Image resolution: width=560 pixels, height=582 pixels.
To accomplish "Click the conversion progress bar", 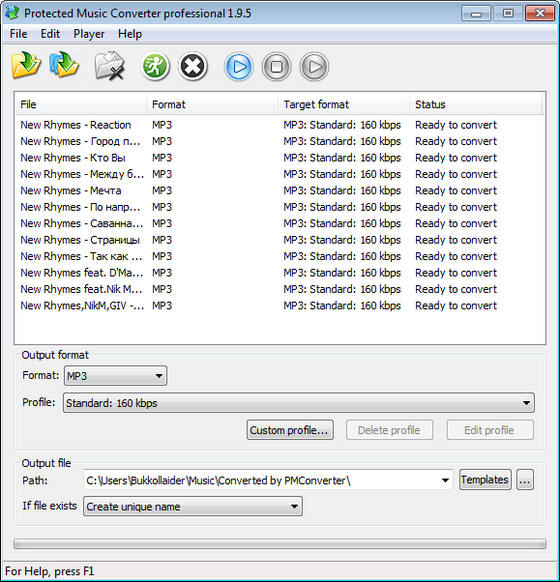I will pyautogui.click(x=280, y=544).
